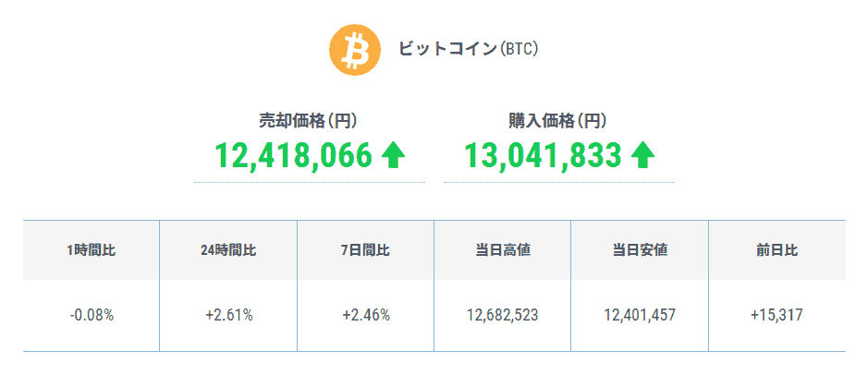The height and width of the screenshot is (375, 868).
Task: Click the 当日高値 column header
Action: coord(502,249)
